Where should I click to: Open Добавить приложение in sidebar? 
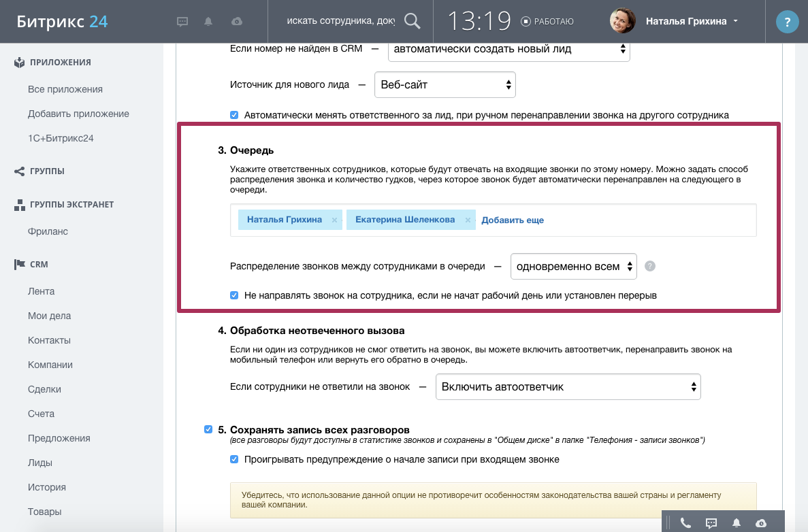click(x=78, y=114)
